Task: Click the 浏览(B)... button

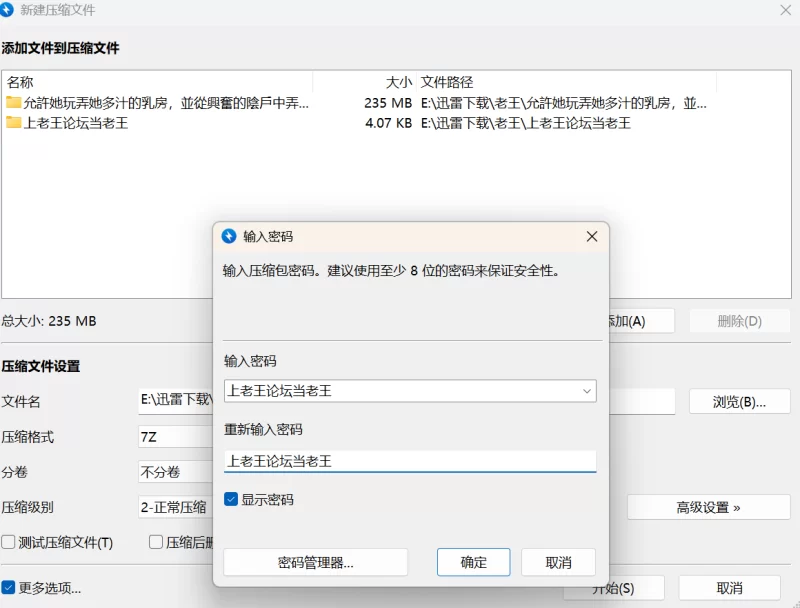Action: pos(739,402)
